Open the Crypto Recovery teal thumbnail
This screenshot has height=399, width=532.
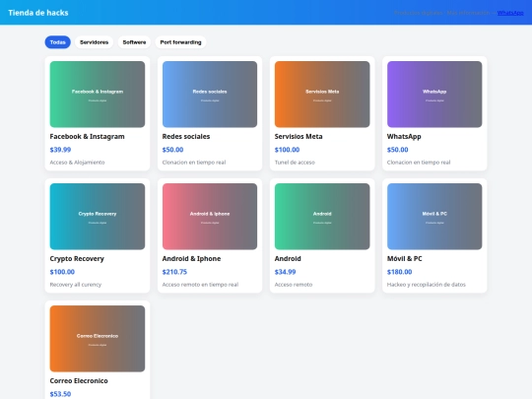(98, 217)
